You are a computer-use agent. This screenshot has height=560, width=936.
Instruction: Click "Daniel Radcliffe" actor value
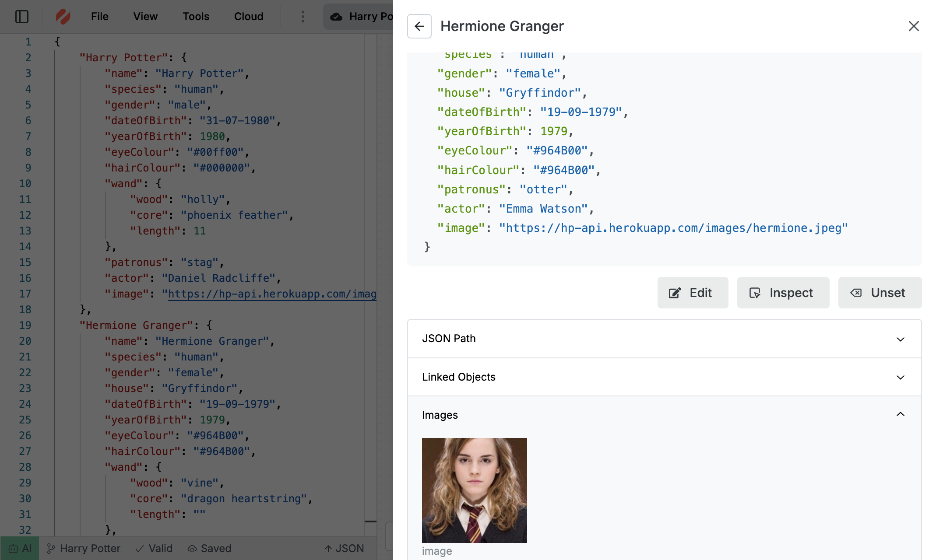tap(218, 278)
